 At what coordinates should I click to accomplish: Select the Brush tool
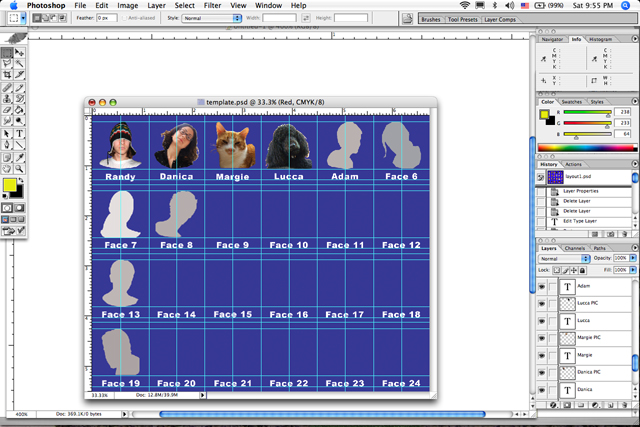pos(19,88)
